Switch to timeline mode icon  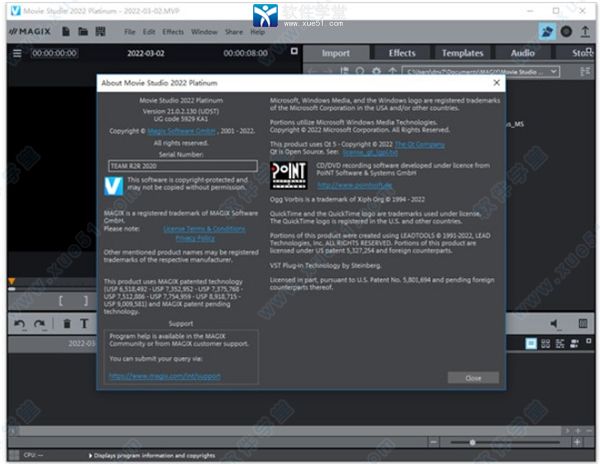point(560,344)
